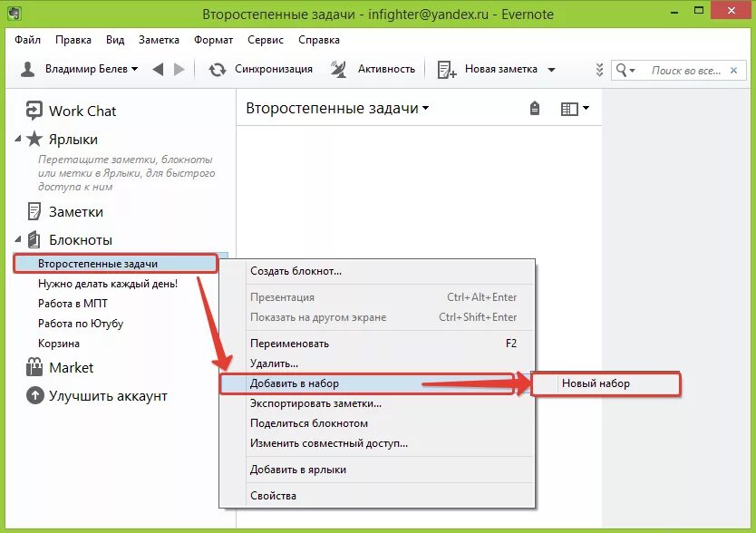Click the Синхронизация sync icon
The width and height of the screenshot is (756, 533).
tap(218, 70)
